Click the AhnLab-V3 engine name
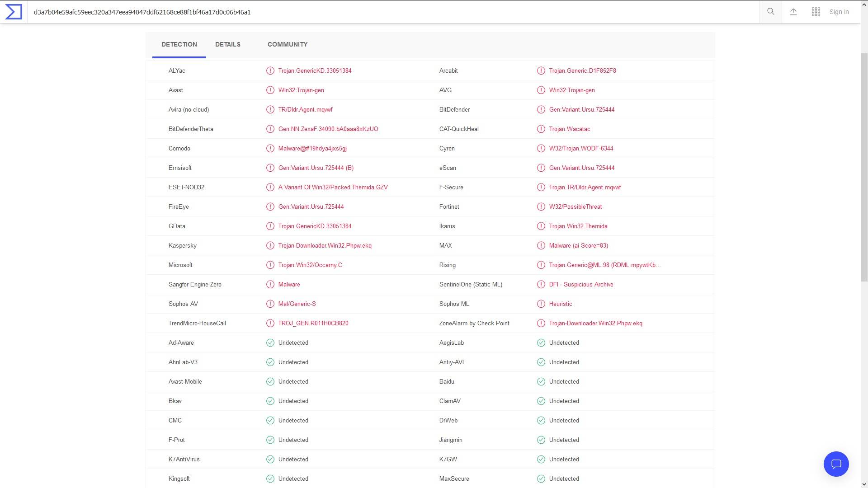The image size is (868, 488). click(183, 362)
